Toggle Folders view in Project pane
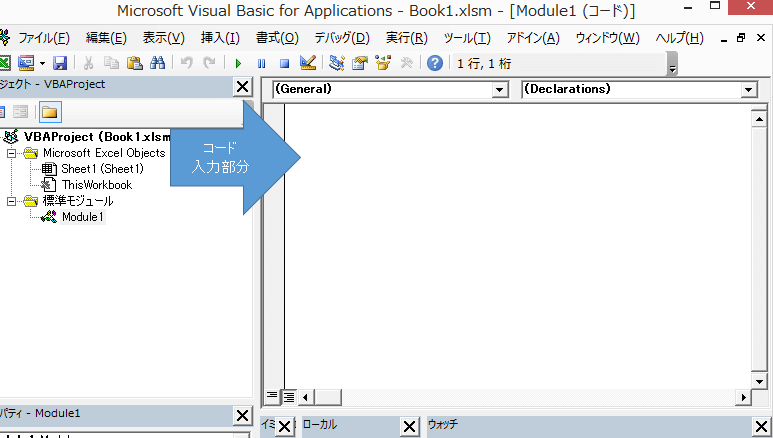The image size is (773, 438). (50, 112)
